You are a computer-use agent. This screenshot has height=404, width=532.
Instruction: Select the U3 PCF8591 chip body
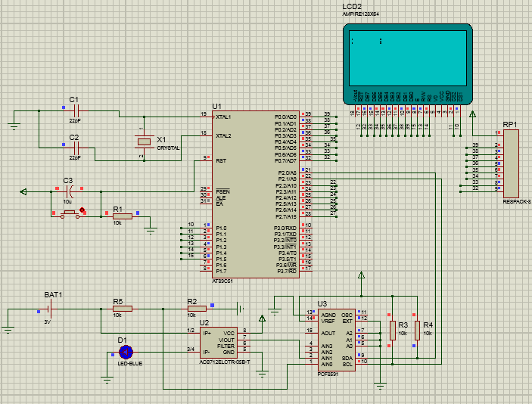tap(337, 340)
